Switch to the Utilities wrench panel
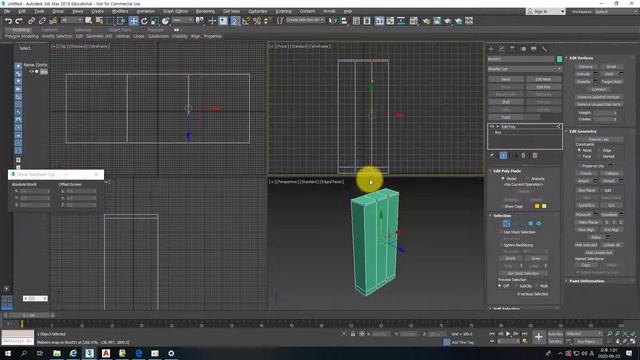The image size is (640, 360). 544,49
